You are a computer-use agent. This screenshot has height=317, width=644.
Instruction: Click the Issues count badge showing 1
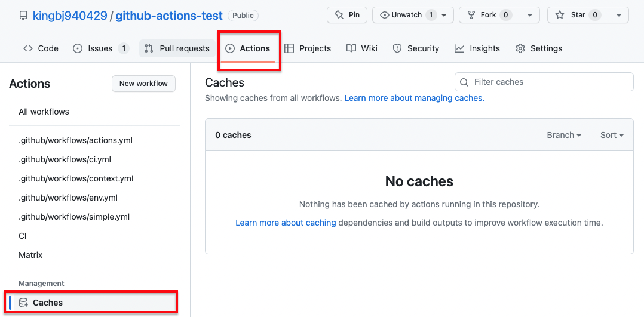124,48
